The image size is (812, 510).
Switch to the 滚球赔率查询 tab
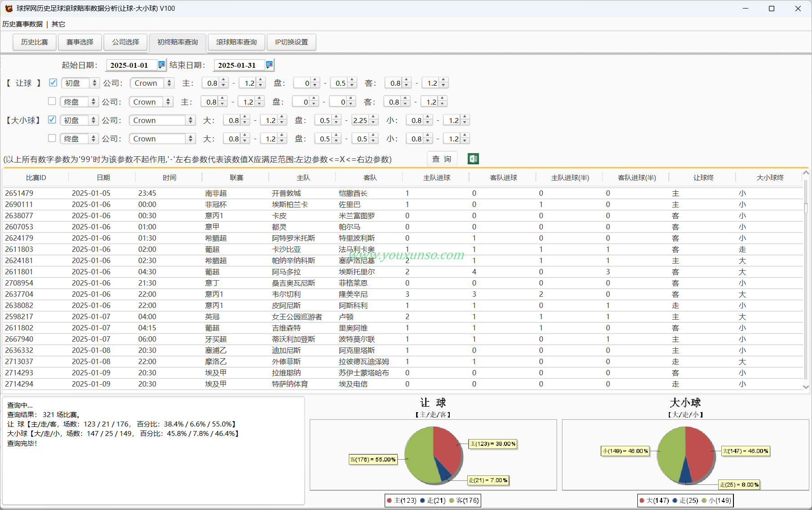237,42
